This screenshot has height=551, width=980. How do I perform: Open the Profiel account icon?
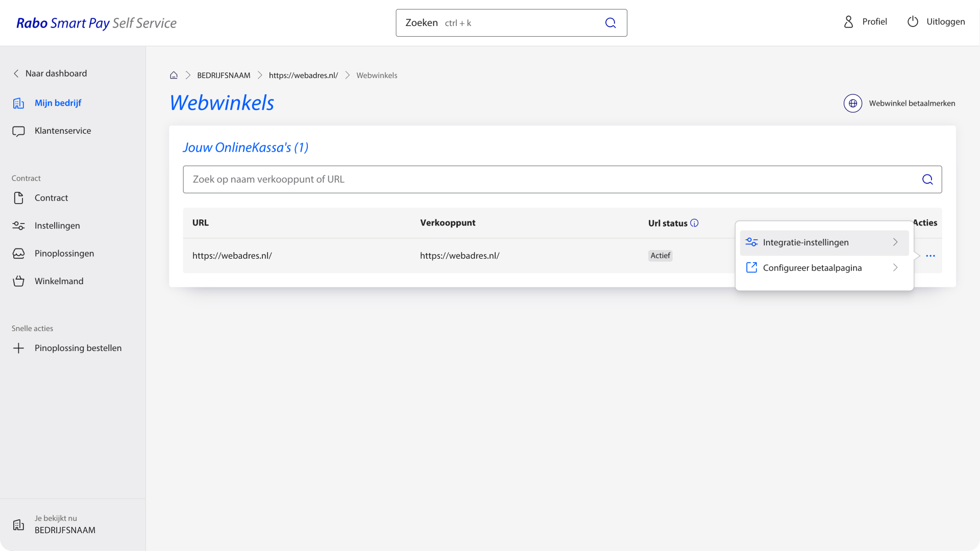pyautogui.click(x=848, y=22)
